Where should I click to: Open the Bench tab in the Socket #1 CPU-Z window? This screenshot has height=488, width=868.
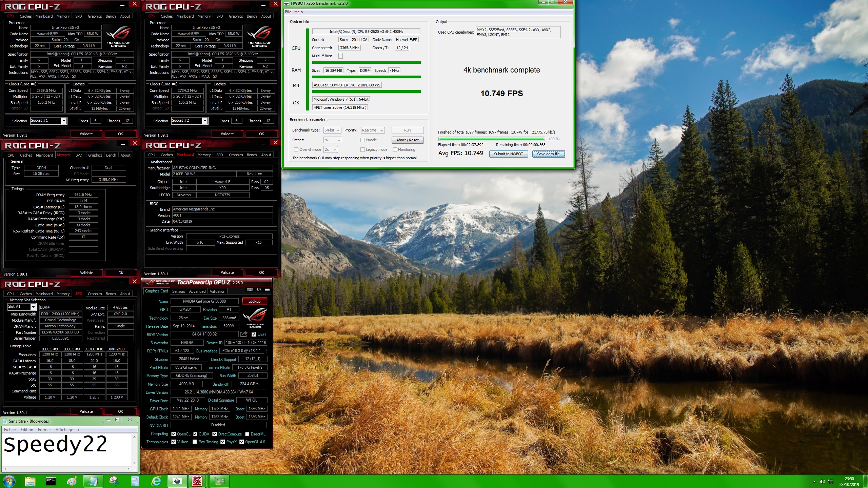point(111,16)
